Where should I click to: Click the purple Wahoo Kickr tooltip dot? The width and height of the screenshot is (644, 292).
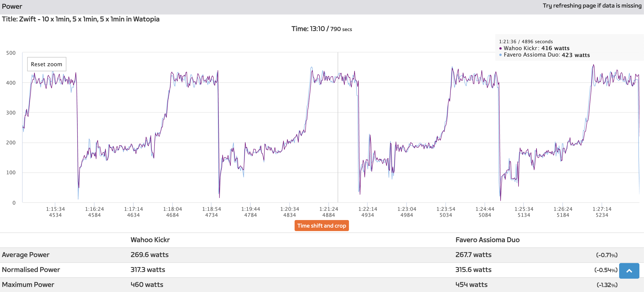500,49
